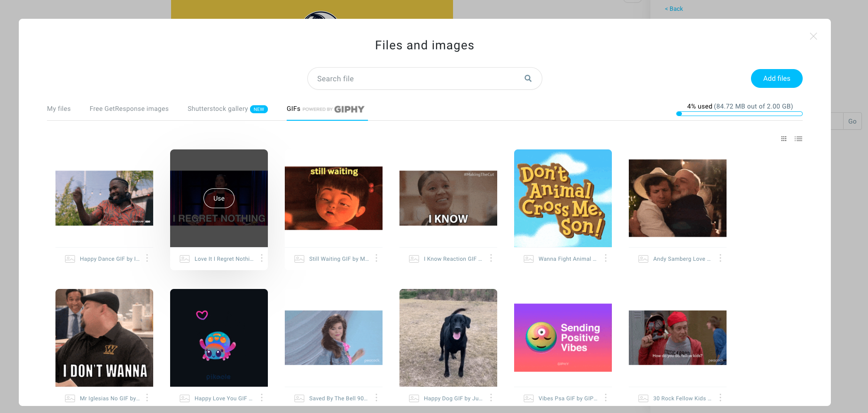
Task: Open options menu for Happy Love You GIF
Action: [x=262, y=398]
